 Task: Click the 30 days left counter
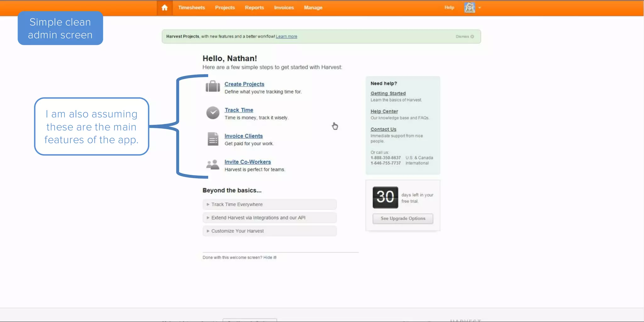click(385, 197)
